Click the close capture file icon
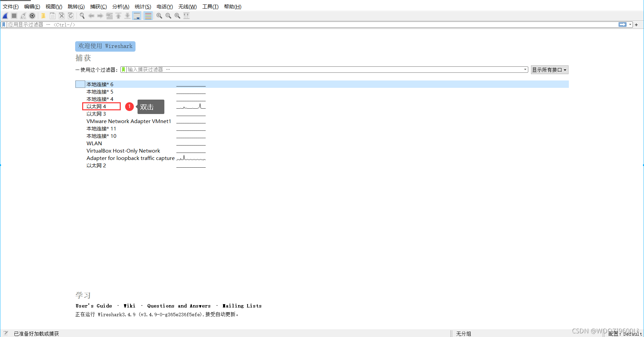The image size is (644, 337). pos(62,16)
